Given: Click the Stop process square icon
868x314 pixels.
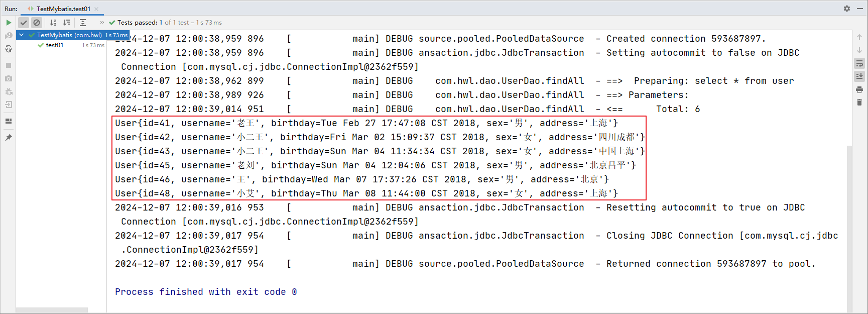Looking at the screenshot, I should click(x=9, y=65).
